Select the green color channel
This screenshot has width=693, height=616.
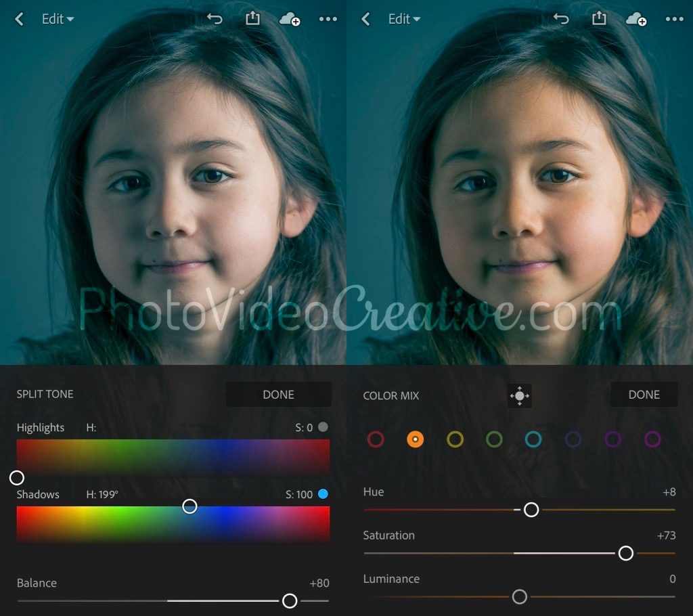pos(495,439)
